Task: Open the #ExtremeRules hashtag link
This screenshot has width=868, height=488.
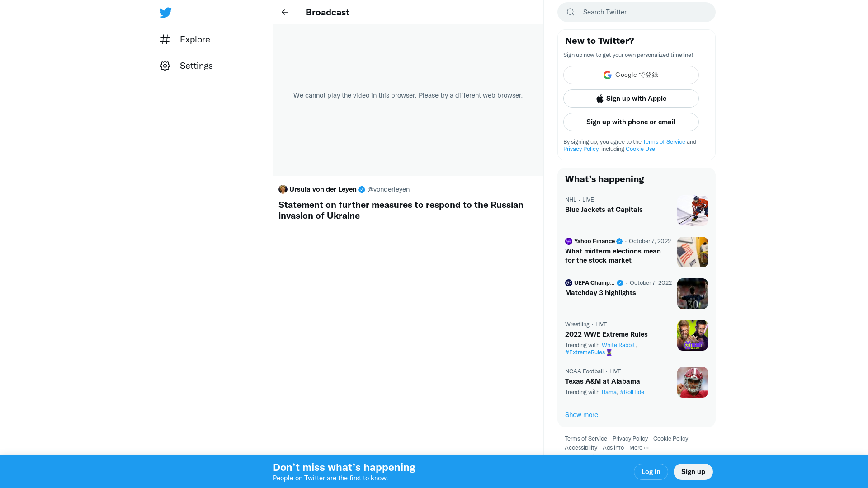Action: click(x=585, y=352)
